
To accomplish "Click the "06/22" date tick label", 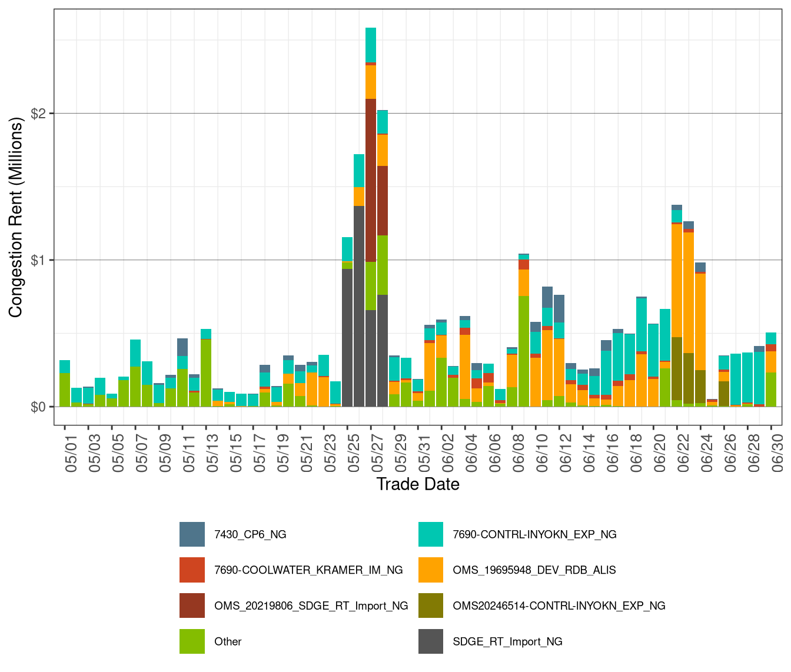I will 683,454.
